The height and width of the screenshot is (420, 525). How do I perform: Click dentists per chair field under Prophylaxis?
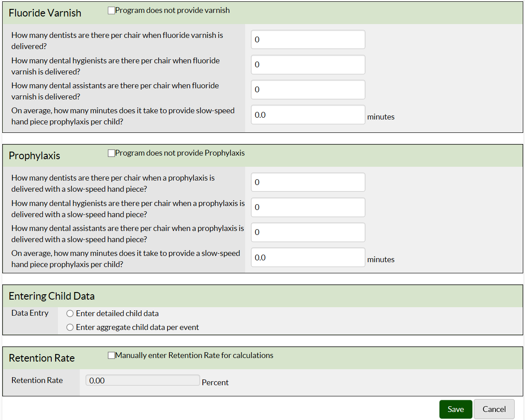(308, 182)
